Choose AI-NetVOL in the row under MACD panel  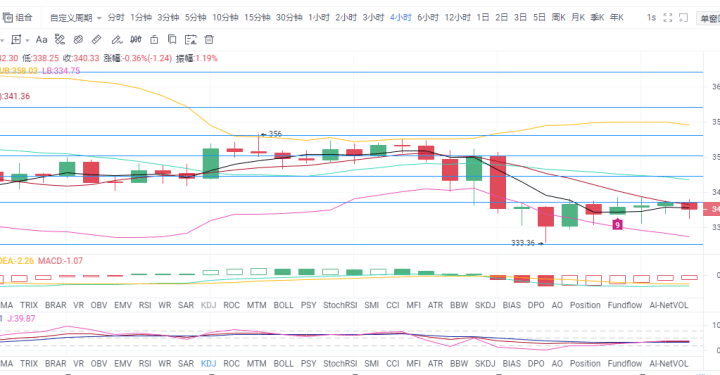tap(669, 305)
